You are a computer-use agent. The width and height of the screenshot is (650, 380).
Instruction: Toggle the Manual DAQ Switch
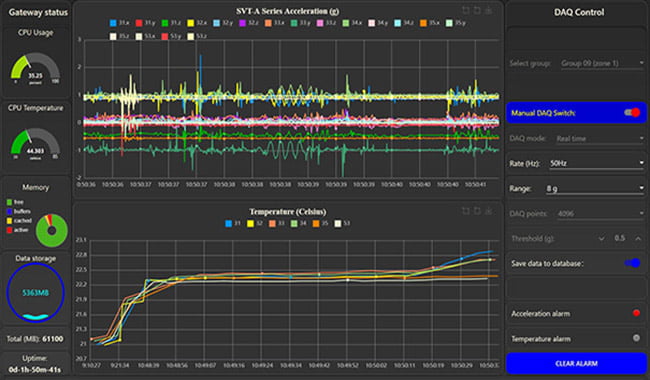pyautogui.click(x=632, y=112)
